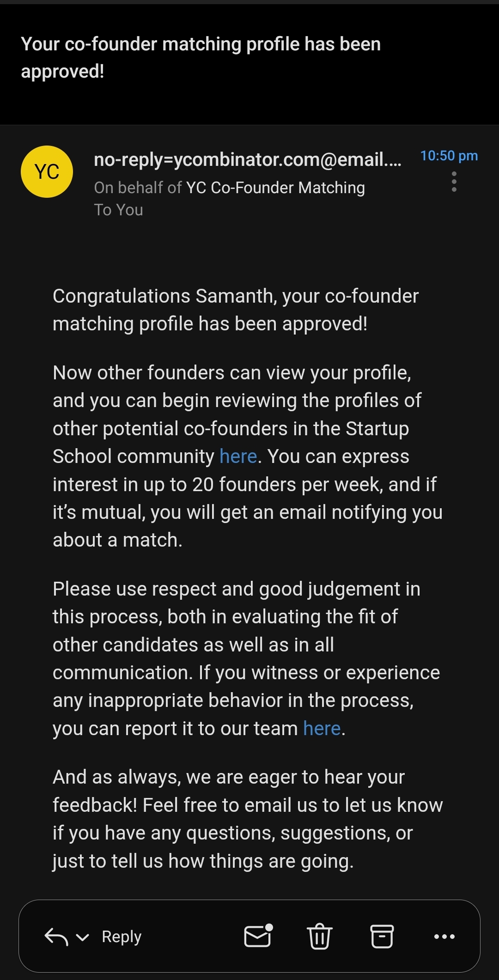Image resolution: width=499 pixels, height=980 pixels.
Task: Tap the 10:50 pm timestamp
Action: [x=449, y=156]
